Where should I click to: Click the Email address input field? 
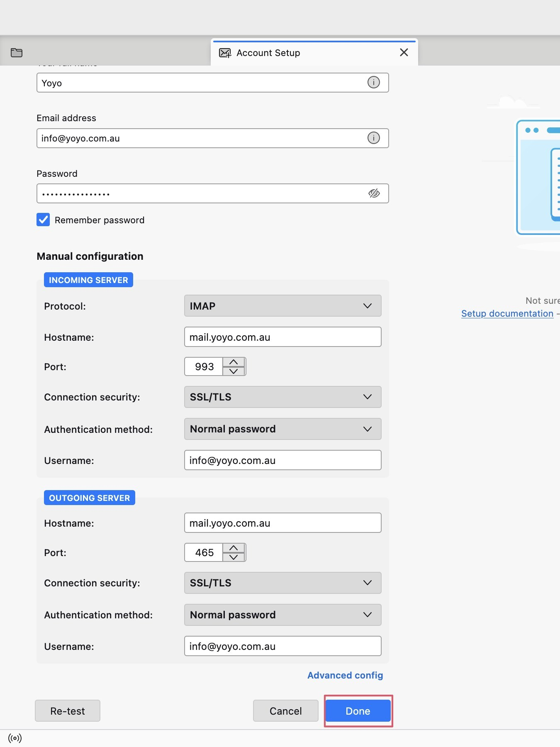213,138
